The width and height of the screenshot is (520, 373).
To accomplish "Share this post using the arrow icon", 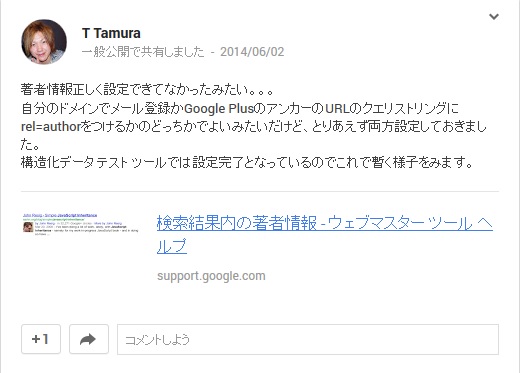I will (x=89, y=339).
